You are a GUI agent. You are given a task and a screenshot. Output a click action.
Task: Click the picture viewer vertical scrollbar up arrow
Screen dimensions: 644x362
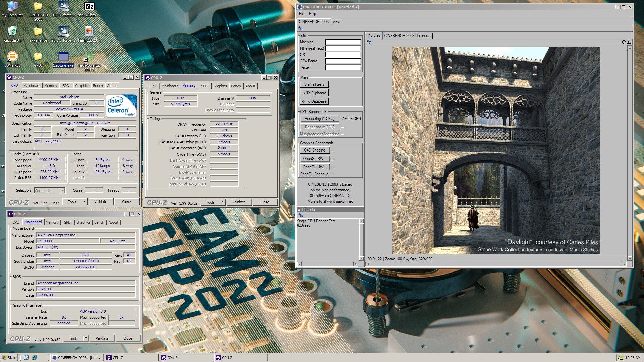(630, 48)
